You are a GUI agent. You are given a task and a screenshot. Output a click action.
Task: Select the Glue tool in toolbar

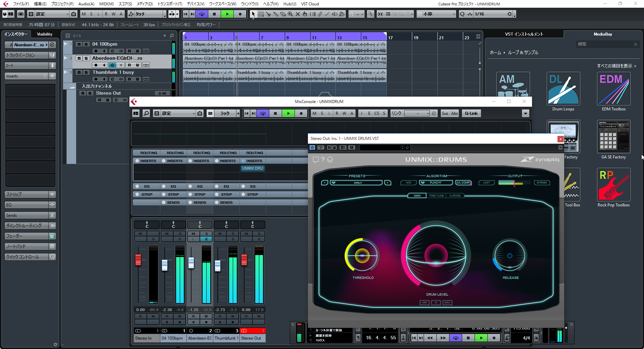tap(275, 14)
